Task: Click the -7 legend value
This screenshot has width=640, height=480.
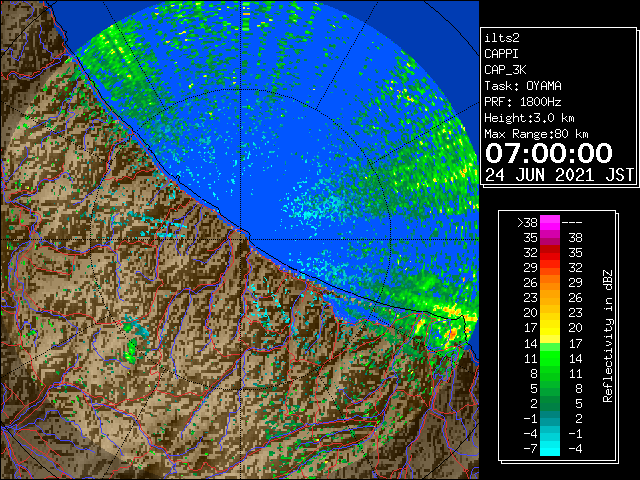Action: coord(530,448)
